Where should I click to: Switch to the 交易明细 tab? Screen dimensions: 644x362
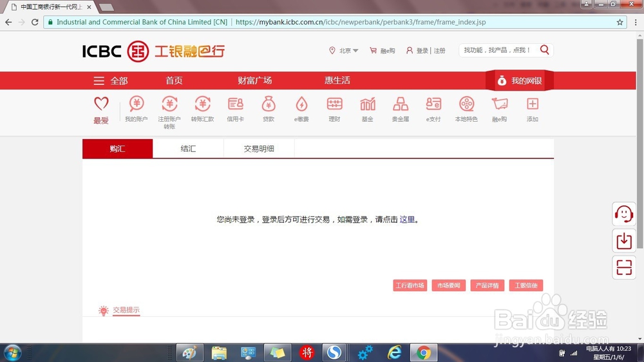(259, 148)
